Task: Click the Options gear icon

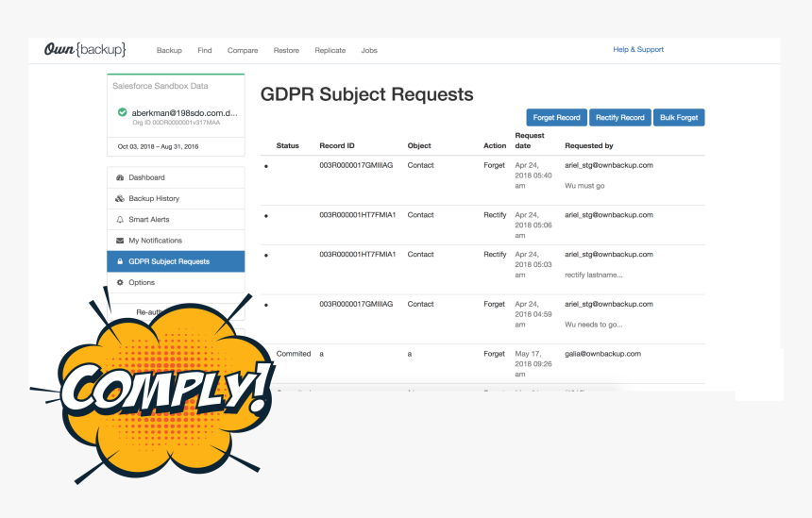Action: [x=120, y=282]
